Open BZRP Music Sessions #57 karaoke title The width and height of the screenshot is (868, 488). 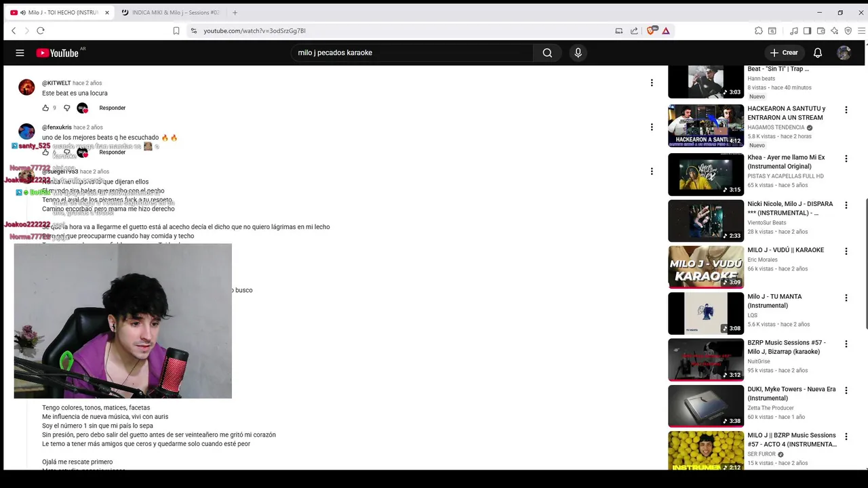click(x=787, y=347)
